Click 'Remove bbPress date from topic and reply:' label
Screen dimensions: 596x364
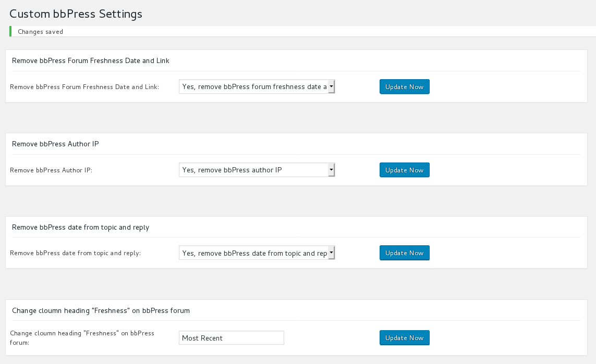[76, 254]
